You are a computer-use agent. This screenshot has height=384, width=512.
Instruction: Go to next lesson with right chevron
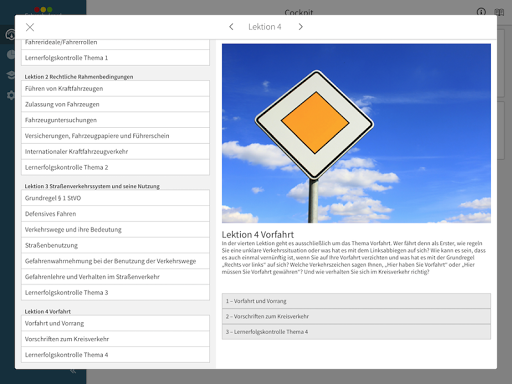click(x=300, y=27)
